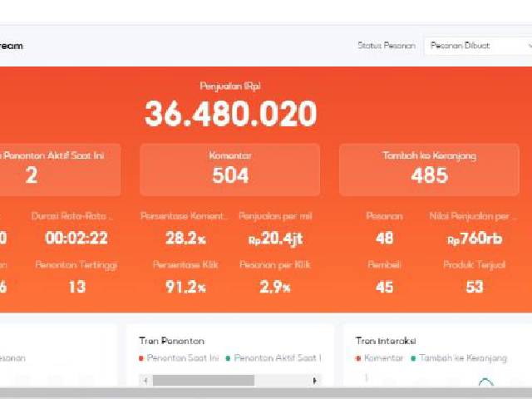
Task: Select the Penonton Aktif Saat Ini card
Action: click(58, 170)
